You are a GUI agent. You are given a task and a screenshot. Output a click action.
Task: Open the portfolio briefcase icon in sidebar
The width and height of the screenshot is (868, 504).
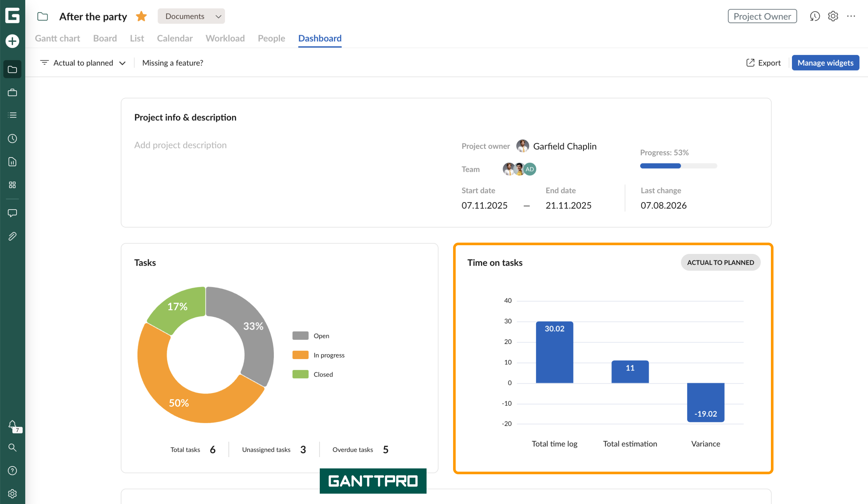[12, 93]
